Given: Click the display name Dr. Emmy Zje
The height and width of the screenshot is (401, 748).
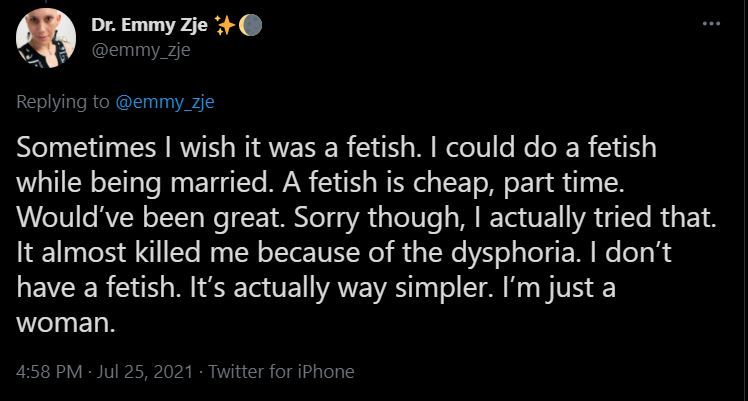Looking at the screenshot, I should point(155,27).
